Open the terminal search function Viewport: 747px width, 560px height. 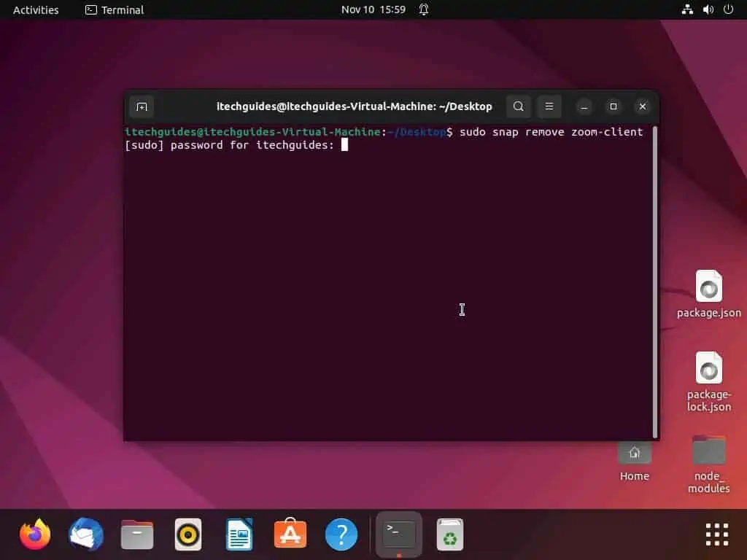click(x=518, y=106)
